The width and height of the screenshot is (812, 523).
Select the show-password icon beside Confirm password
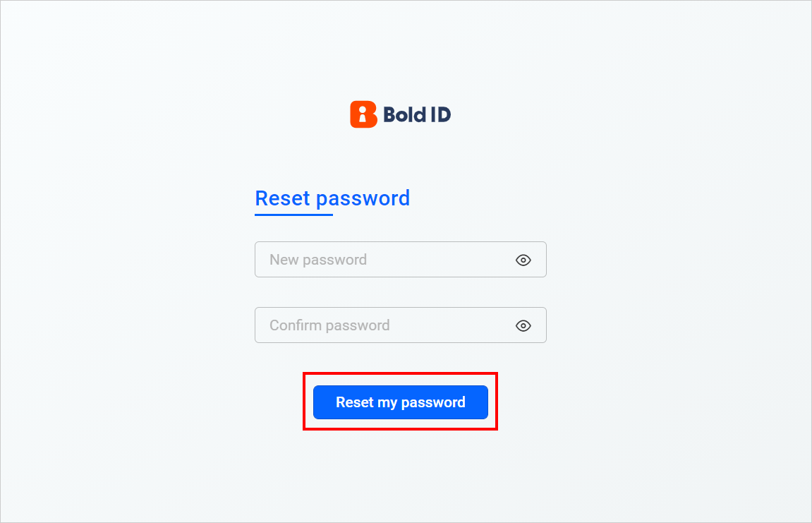[523, 325]
